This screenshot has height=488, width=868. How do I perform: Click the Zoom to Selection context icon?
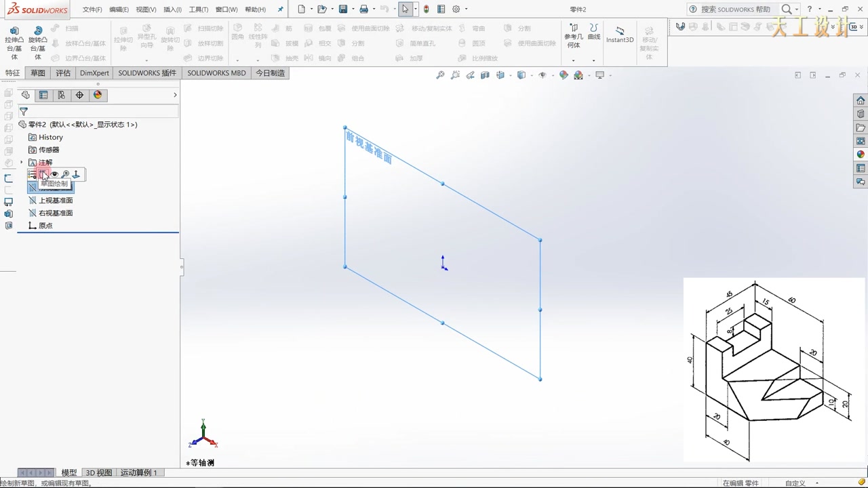(65, 174)
